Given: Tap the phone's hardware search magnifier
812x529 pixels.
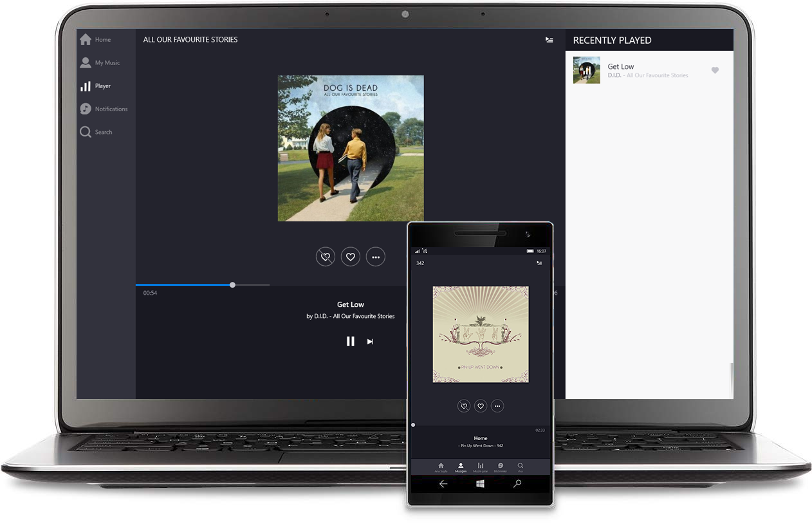Looking at the screenshot, I should click(517, 484).
